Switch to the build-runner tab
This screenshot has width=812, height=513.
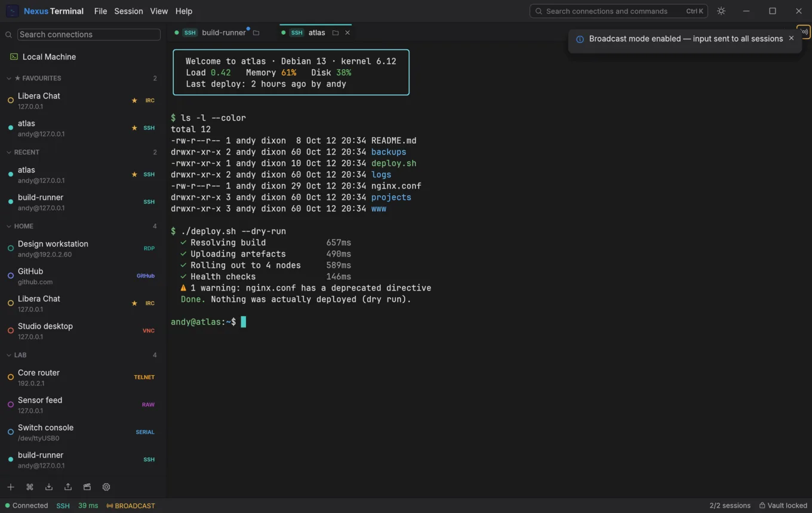[217, 33]
